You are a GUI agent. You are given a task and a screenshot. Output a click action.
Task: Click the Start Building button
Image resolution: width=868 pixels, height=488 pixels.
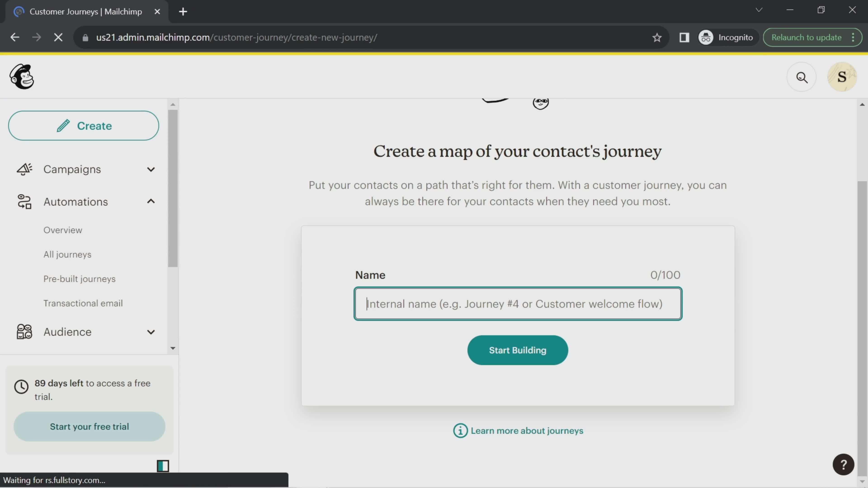(517, 350)
